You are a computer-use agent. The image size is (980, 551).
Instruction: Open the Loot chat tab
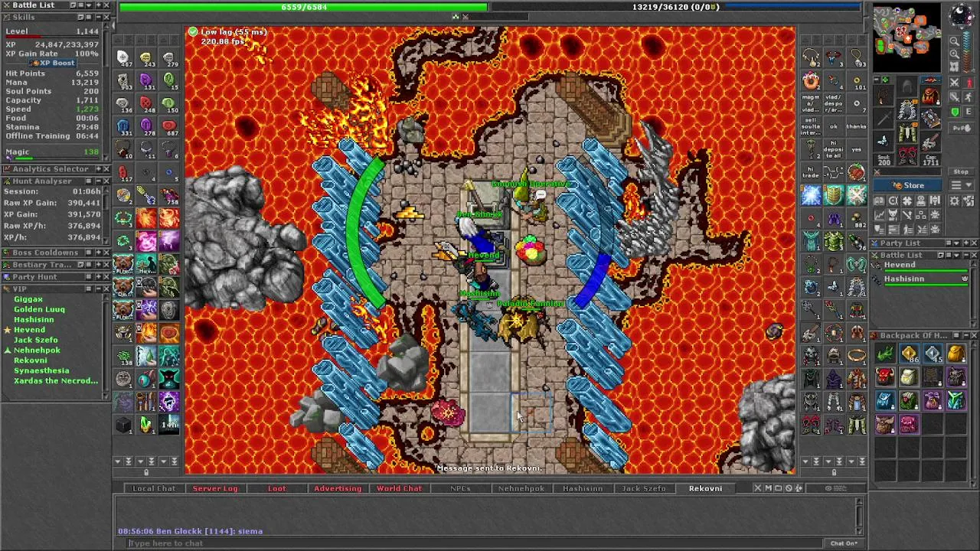tap(276, 488)
